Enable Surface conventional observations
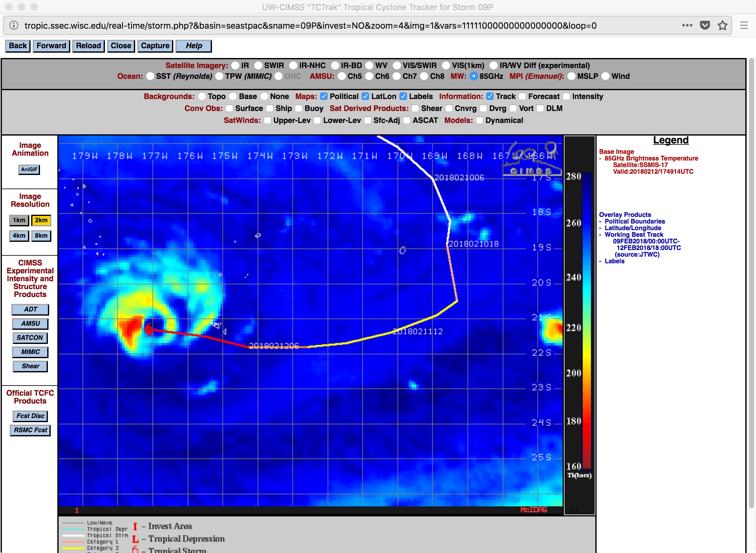 click(x=229, y=108)
